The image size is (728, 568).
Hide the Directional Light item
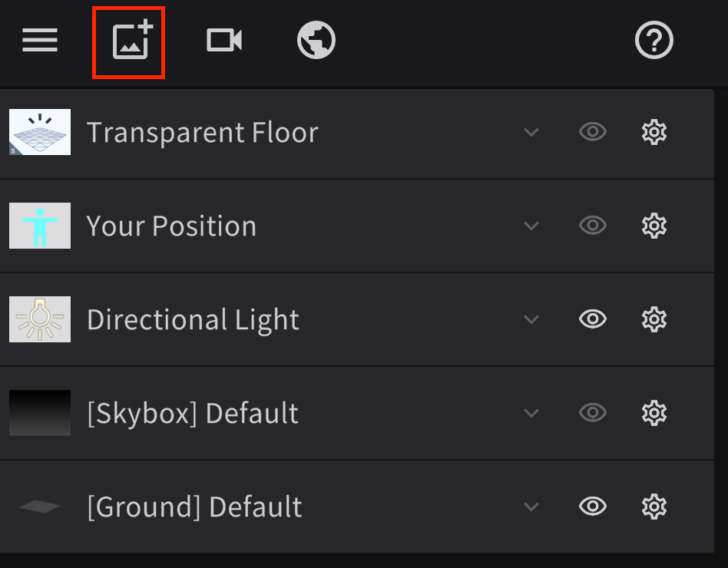tap(592, 319)
